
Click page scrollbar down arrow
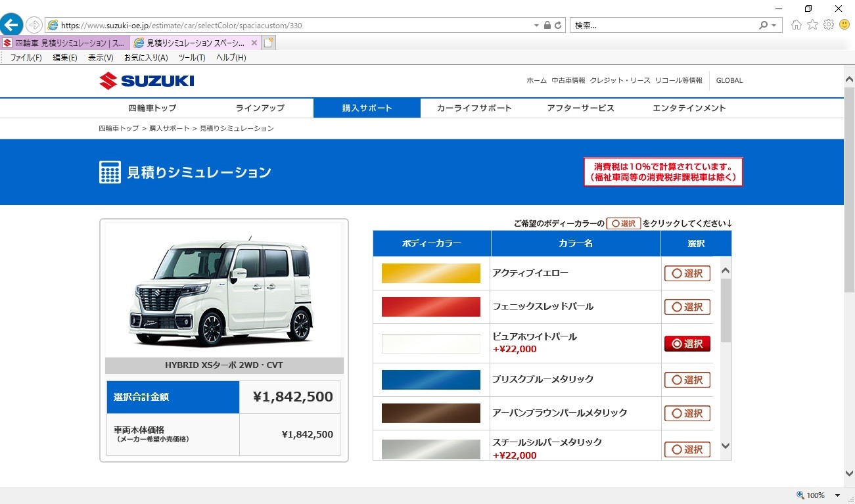pyautogui.click(x=849, y=473)
